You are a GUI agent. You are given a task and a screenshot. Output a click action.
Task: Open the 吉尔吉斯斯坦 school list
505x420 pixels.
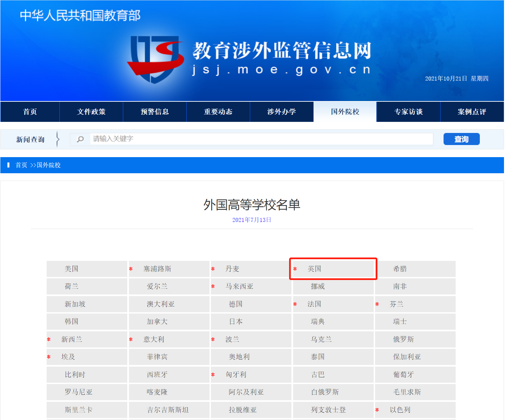click(x=168, y=410)
